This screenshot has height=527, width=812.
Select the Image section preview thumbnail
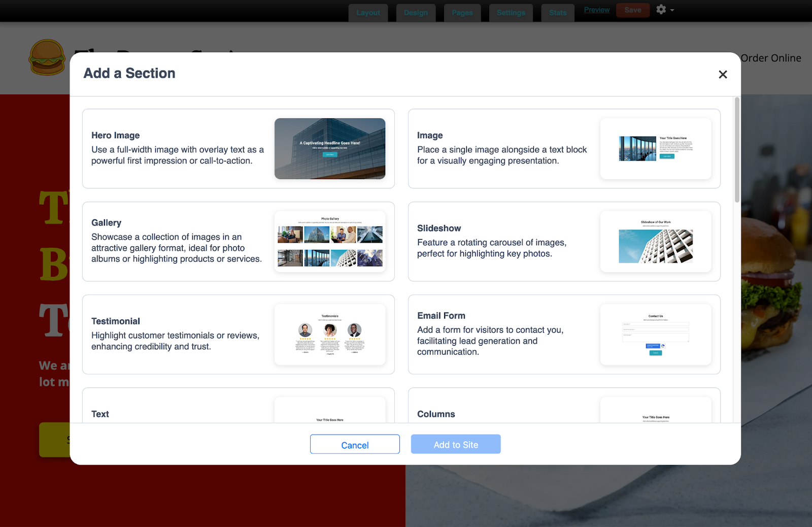pos(656,149)
